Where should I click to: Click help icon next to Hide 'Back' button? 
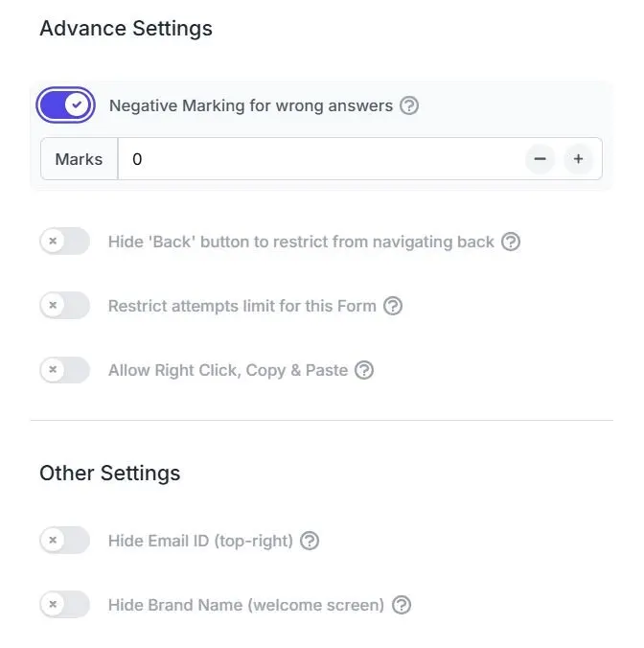tap(511, 242)
